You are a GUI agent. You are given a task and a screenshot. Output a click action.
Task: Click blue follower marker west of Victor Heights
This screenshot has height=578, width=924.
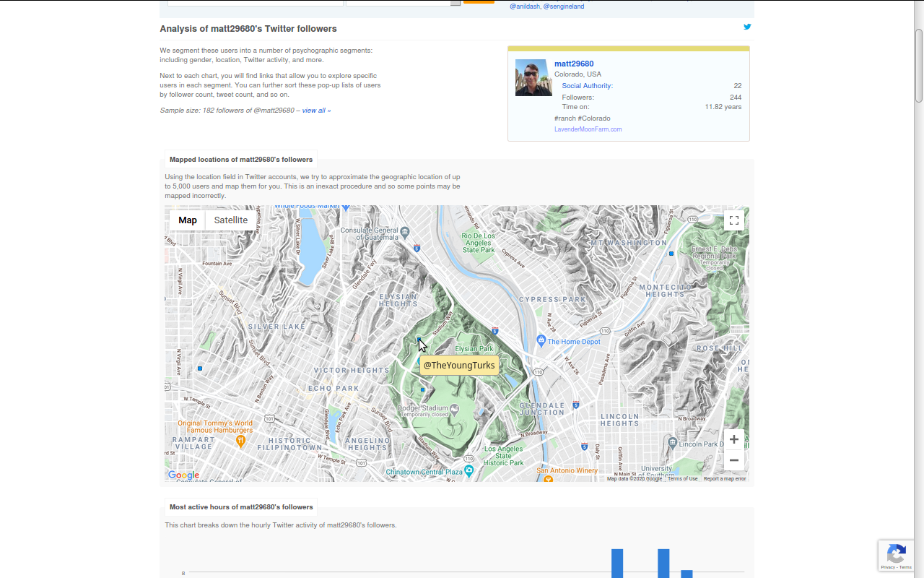[x=200, y=368]
